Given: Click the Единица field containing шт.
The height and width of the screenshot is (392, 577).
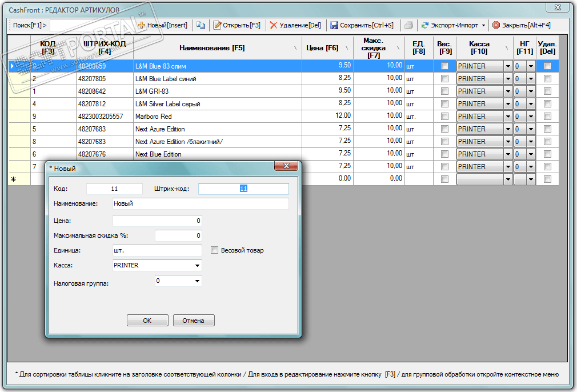Looking at the screenshot, I should pyautogui.click(x=157, y=250).
